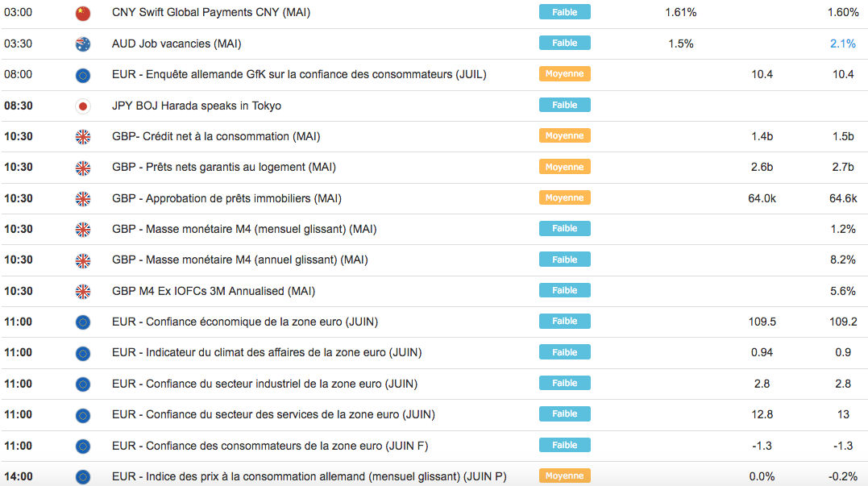The height and width of the screenshot is (486, 868).
Task: Click the EU flag beside Confiance des consommateurs JUIN F
Action: (x=82, y=446)
